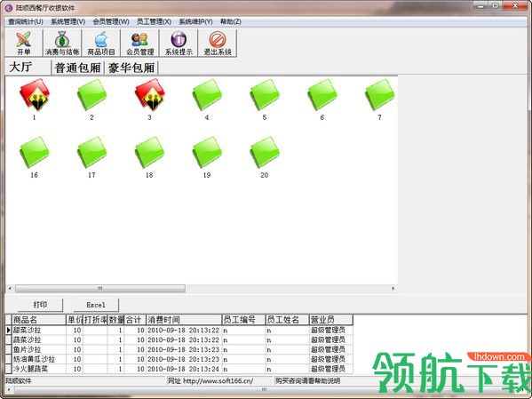Click the 打印 button

(x=40, y=305)
